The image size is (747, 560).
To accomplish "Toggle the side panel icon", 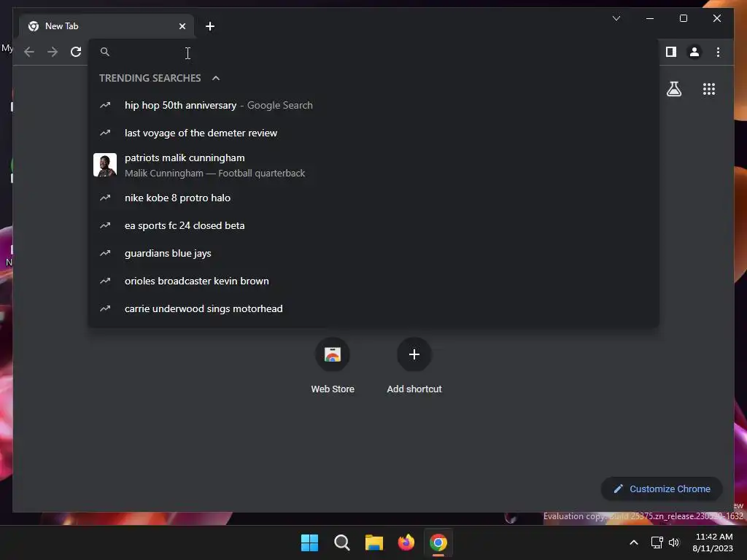I will pos(671,52).
